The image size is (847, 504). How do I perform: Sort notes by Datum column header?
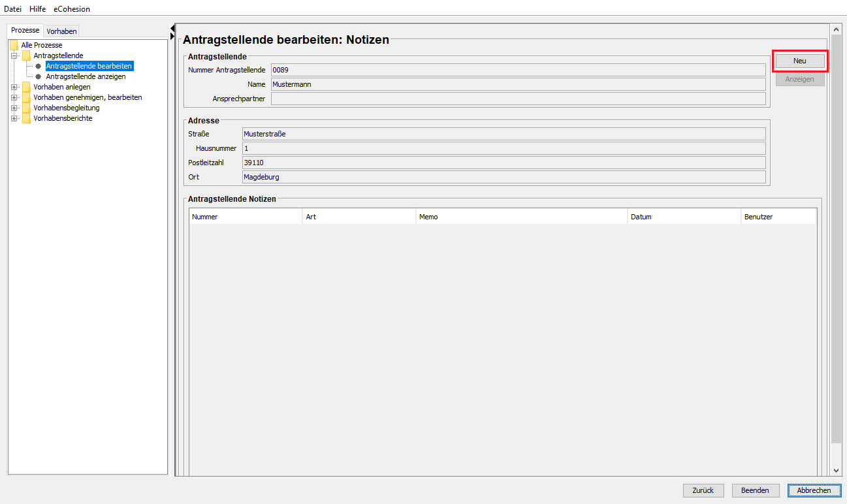(684, 217)
